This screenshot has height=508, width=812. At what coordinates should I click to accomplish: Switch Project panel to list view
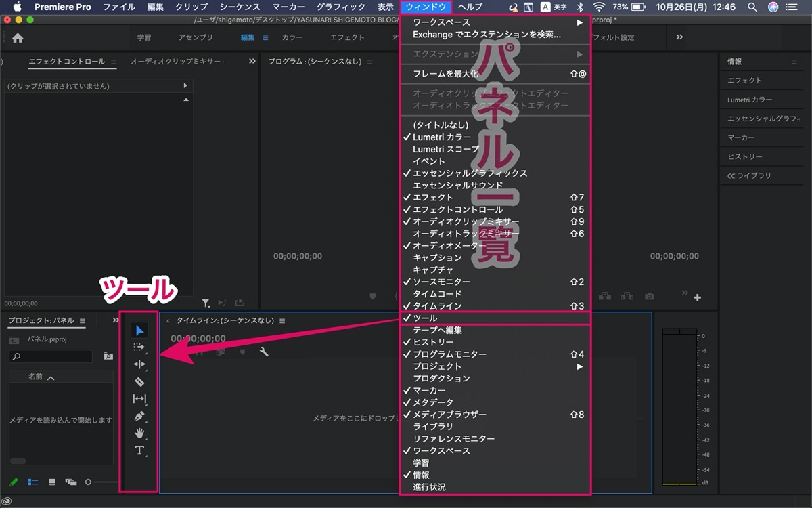click(32, 482)
